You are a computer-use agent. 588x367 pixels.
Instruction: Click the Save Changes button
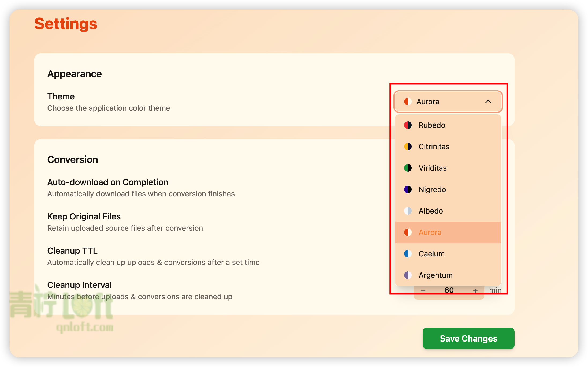pyautogui.click(x=468, y=338)
